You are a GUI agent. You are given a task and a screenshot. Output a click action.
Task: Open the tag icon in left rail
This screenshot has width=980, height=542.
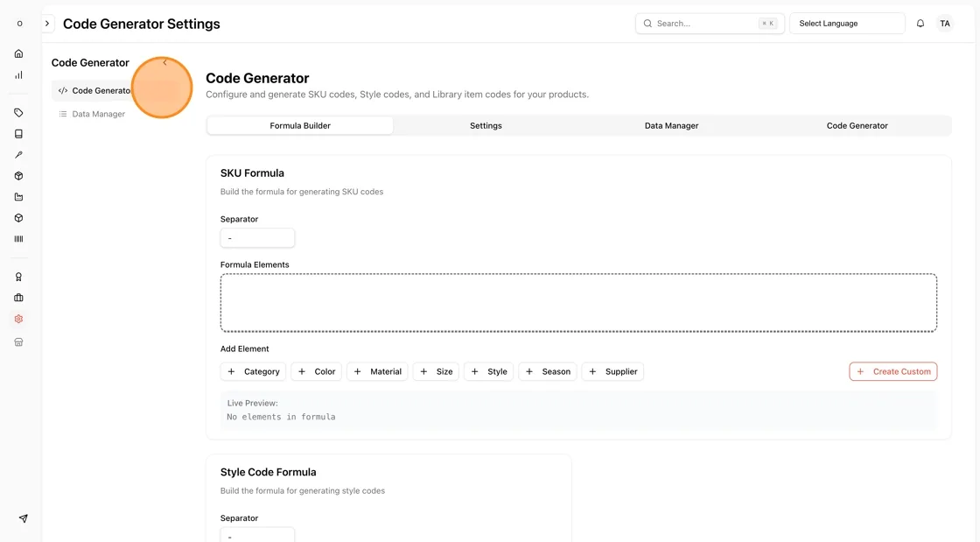pos(18,113)
